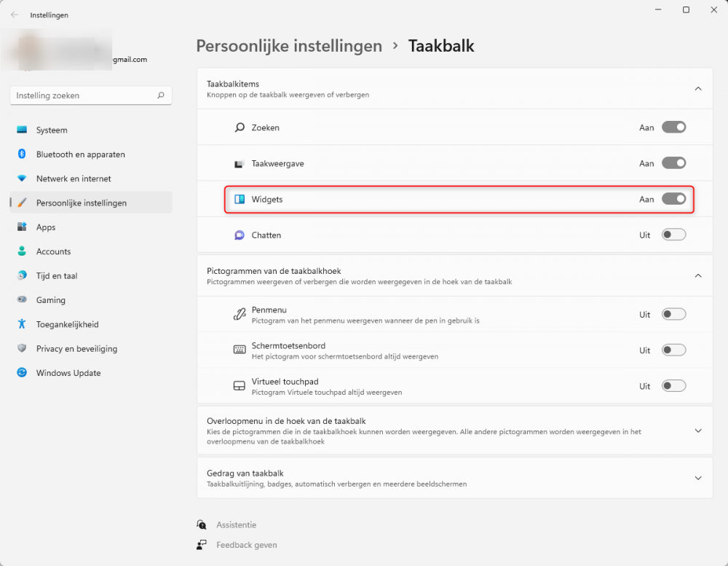This screenshot has height=566, width=728.
Task: Click the back arrow in title bar
Action: (15, 15)
